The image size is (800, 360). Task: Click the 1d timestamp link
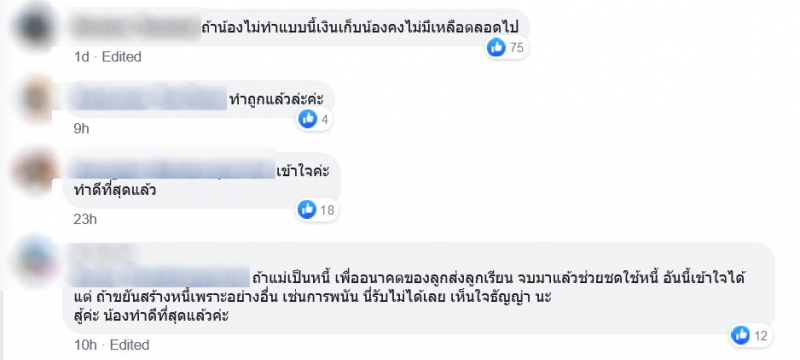click(82, 57)
